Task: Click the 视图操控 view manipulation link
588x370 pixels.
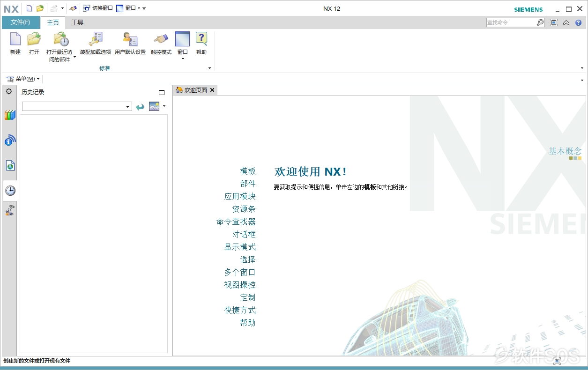Action: tap(240, 285)
